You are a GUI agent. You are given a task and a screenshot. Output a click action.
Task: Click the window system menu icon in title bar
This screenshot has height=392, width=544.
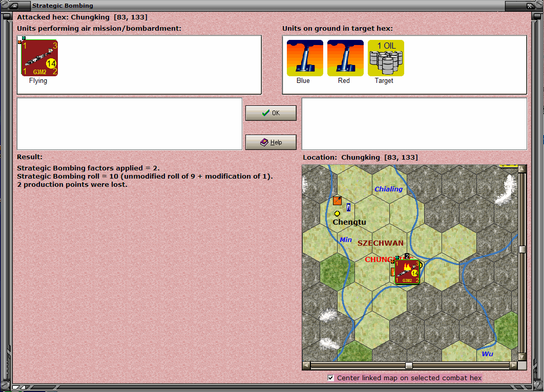click(13, 6)
